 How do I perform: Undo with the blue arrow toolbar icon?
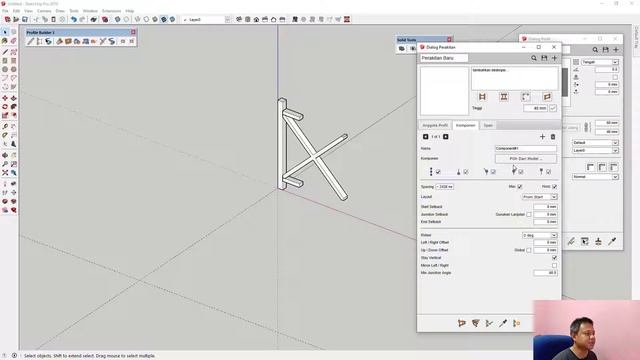click(73, 19)
